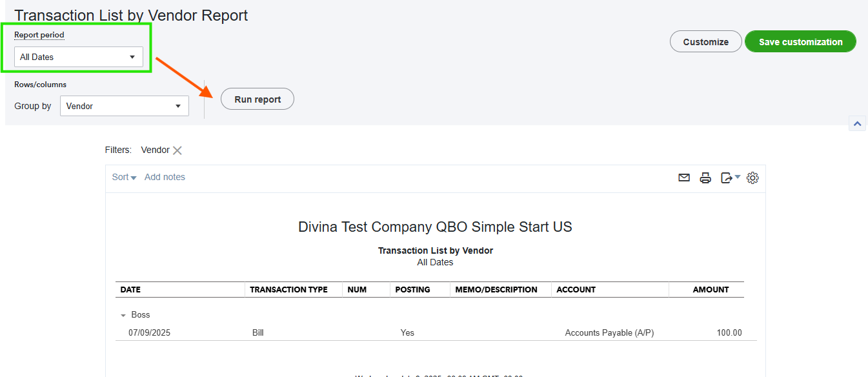Open the report settings gear icon
Screen dimensions: 868x377
[x=752, y=178]
